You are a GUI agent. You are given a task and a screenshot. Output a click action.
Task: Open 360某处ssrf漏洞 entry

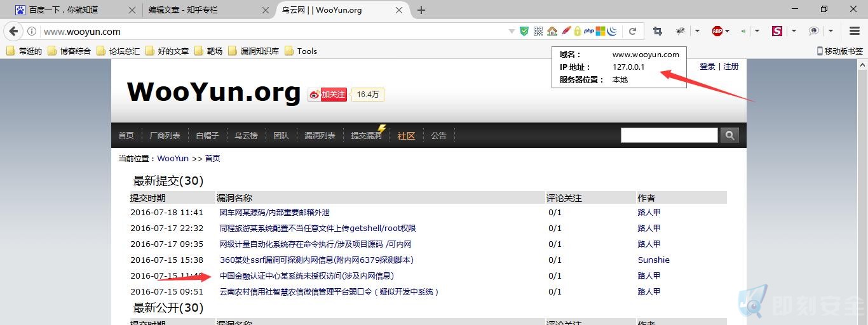click(x=316, y=260)
